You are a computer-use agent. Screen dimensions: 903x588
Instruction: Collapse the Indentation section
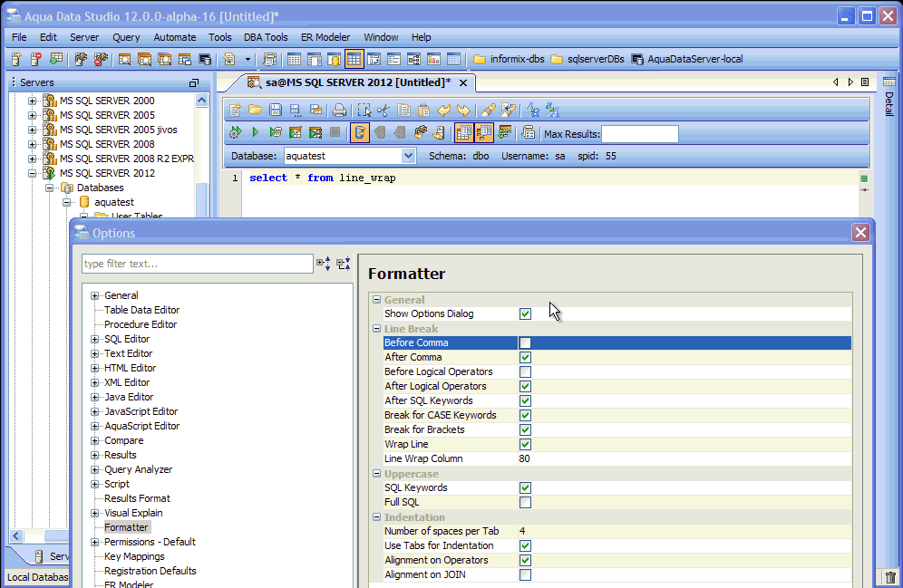click(x=376, y=516)
